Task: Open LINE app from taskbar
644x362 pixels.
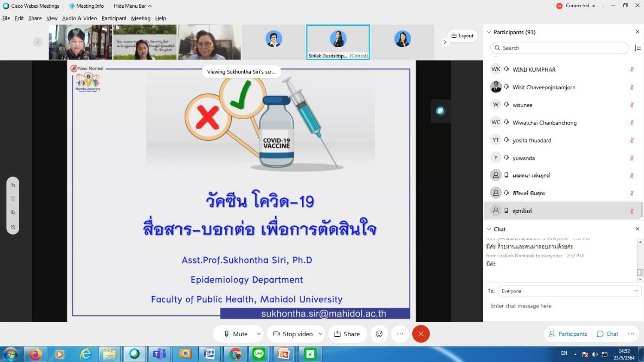Action: pyautogui.click(x=258, y=354)
